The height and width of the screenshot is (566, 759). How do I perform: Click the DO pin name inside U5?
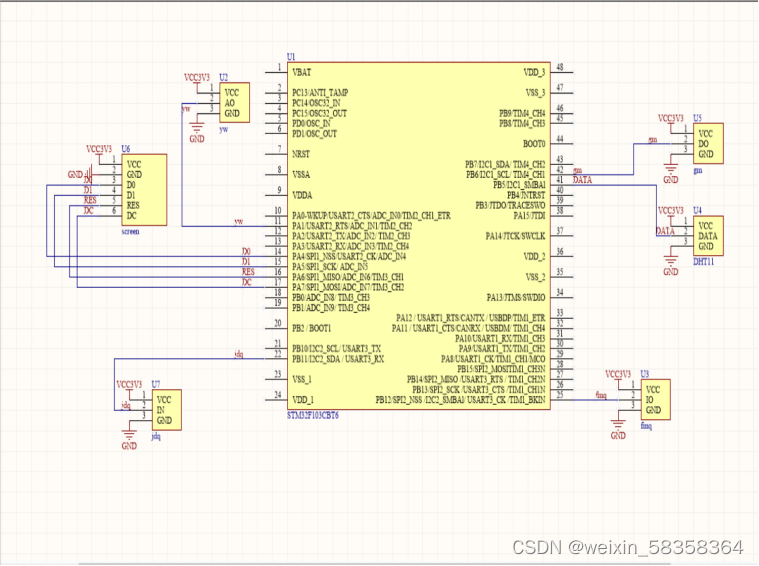click(x=703, y=144)
